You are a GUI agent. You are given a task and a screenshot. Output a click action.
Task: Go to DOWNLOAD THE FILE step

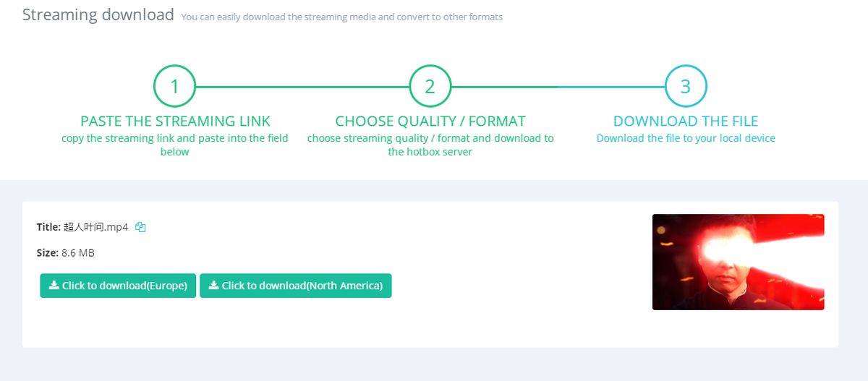point(686,121)
